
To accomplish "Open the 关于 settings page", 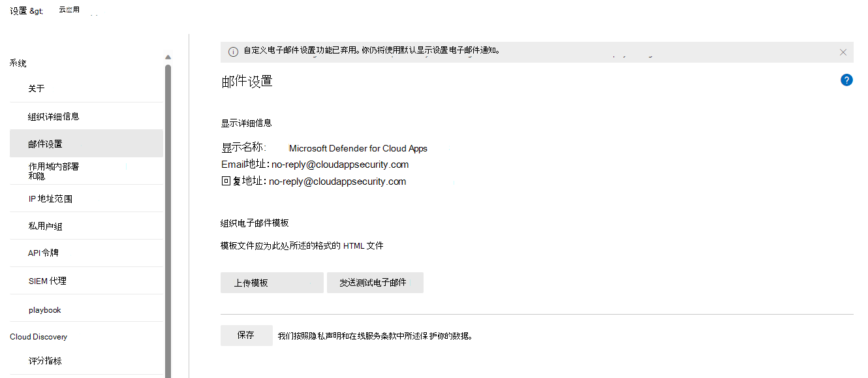I will click(x=86, y=89).
